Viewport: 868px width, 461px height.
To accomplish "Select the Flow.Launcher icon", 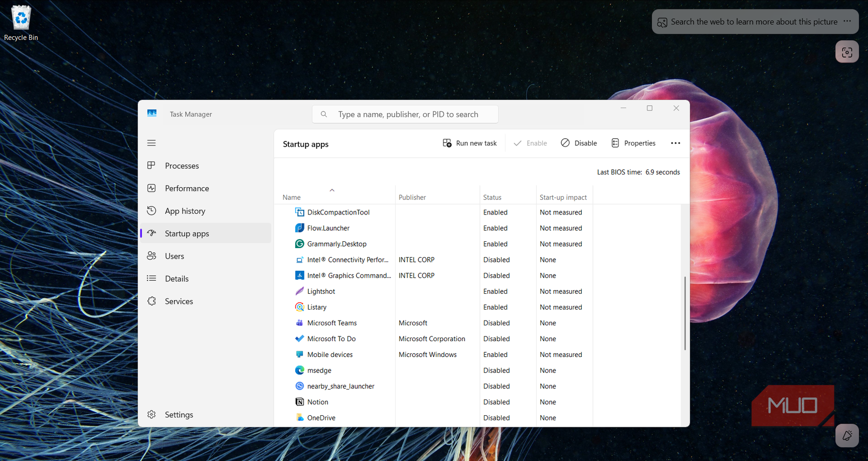I will (x=299, y=228).
